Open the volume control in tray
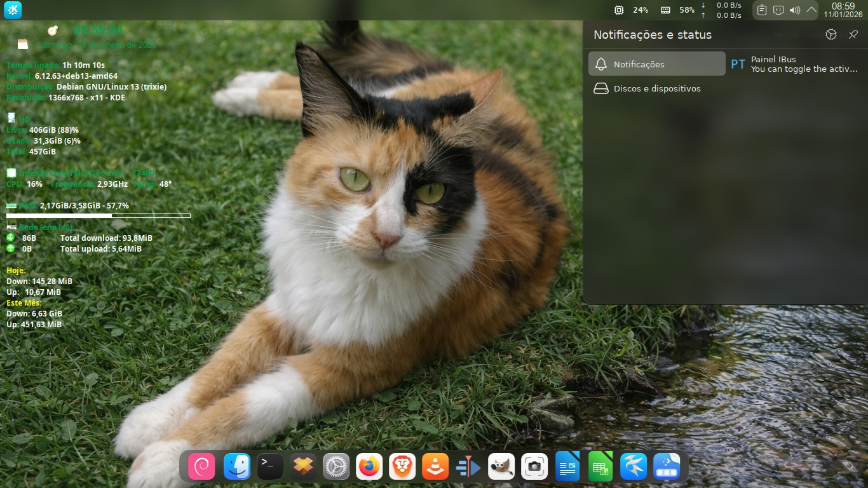Viewport: 868px width, 488px height. coord(795,10)
